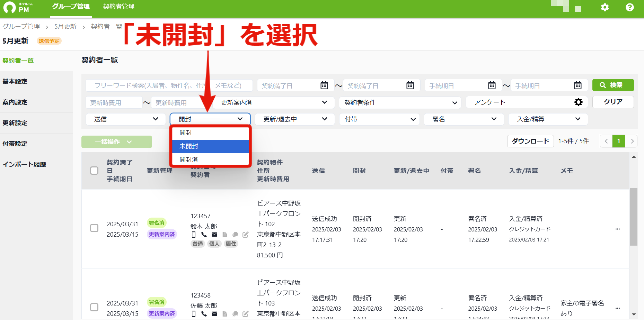Open the three-dot menu for 鈴木 太郎 row
This screenshot has width=644, height=320.
pos(618,229)
